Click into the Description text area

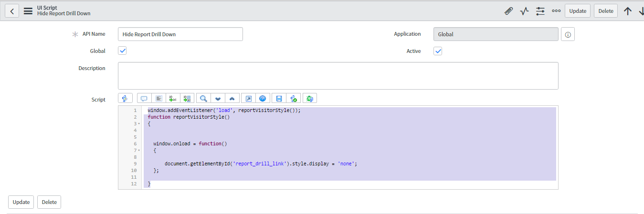coord(338,76)
